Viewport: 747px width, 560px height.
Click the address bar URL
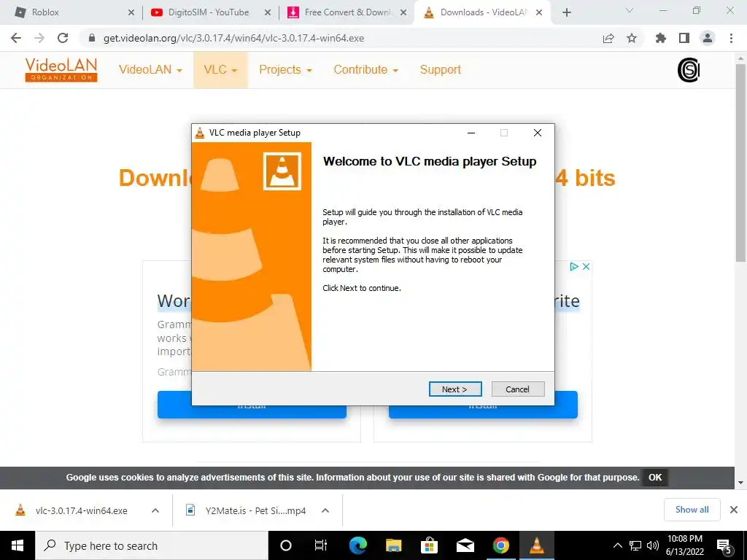point(233,38)
